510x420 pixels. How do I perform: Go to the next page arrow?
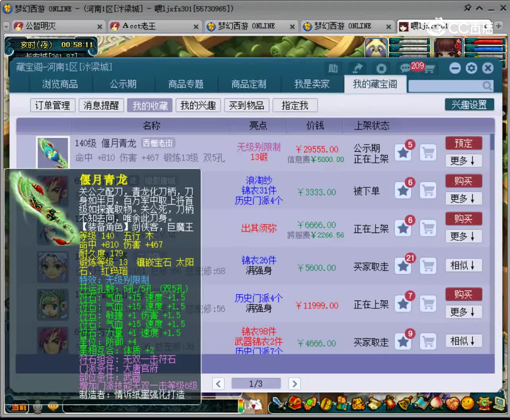[x=294, y=384]
